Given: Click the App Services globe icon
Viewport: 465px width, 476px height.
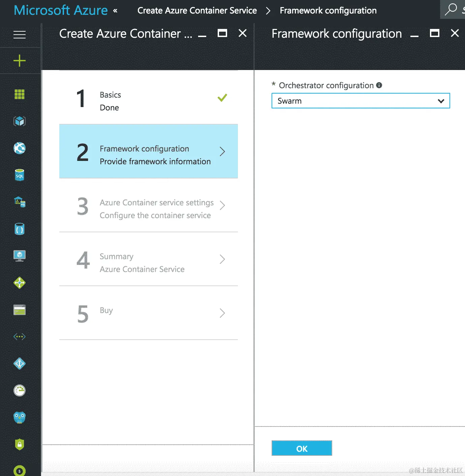Looking at the screenshot, I should pyautogui.click(x=19, y=148).
